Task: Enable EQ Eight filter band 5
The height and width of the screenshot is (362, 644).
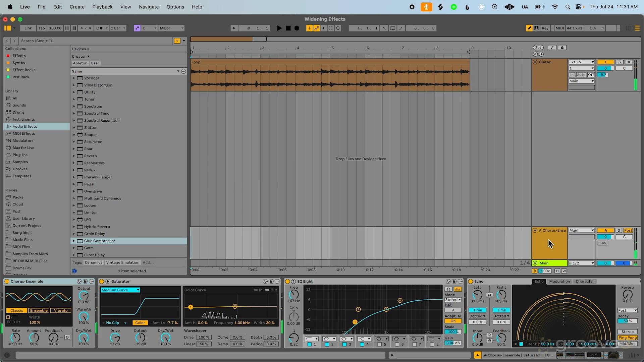Action: pyautogui.click(x=380, y=344)
